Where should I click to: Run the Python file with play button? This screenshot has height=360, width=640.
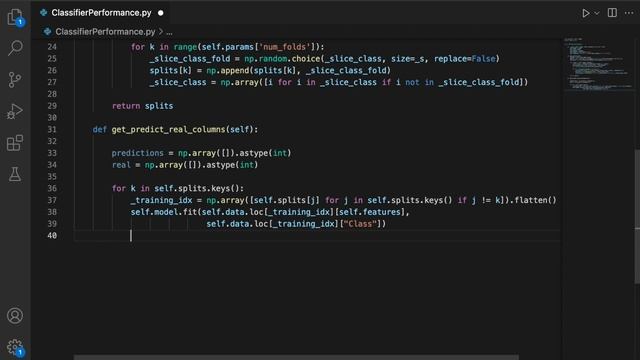586,13
